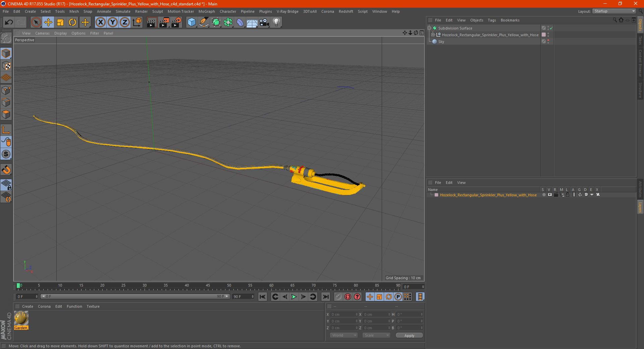Open the Array modeling objects icon
The width and height of the screenshot is (644, 349).
[228, 22]
